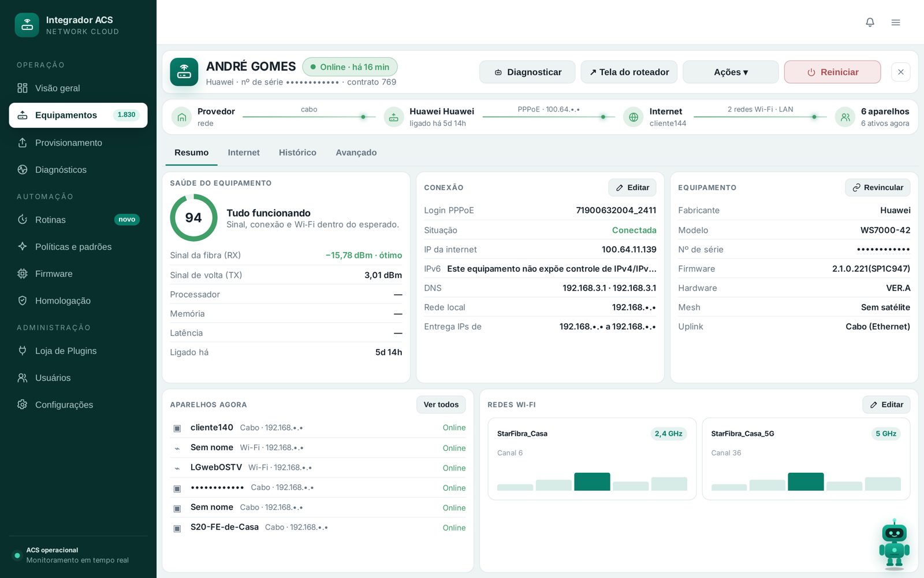Viewport: 924px width, 578px height.
Task: Click the Loja de Plugins plug icon
Action: 23,350
